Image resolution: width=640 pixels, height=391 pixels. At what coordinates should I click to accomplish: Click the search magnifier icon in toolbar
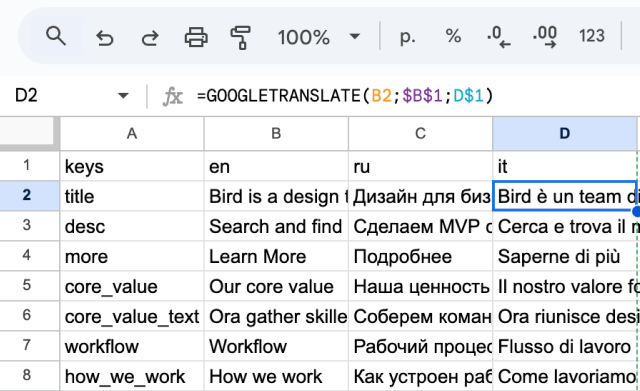(56, 36)
